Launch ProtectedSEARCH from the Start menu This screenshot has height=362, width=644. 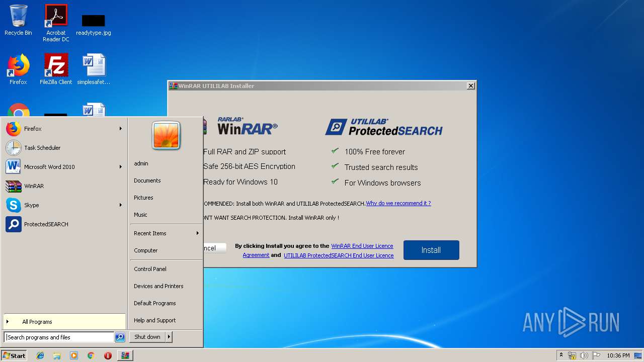[x=63, y=224]
